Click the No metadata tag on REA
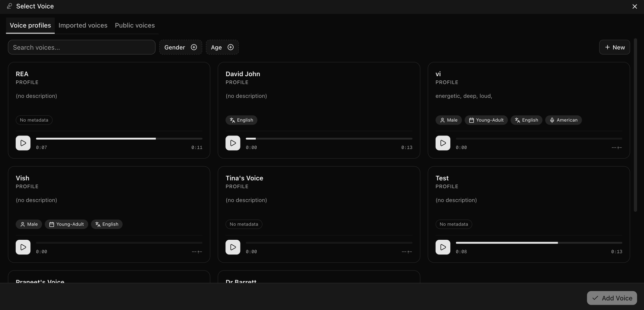The height and width of the screenshot is (310, 644). click(34, 120)
